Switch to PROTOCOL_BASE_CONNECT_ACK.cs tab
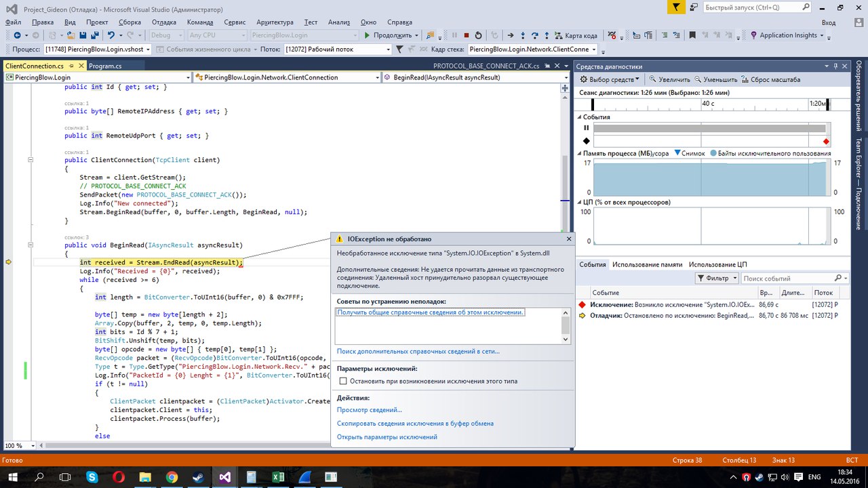Image resolution: width=868 pixels, height=488 pixels. coord(486,66)
